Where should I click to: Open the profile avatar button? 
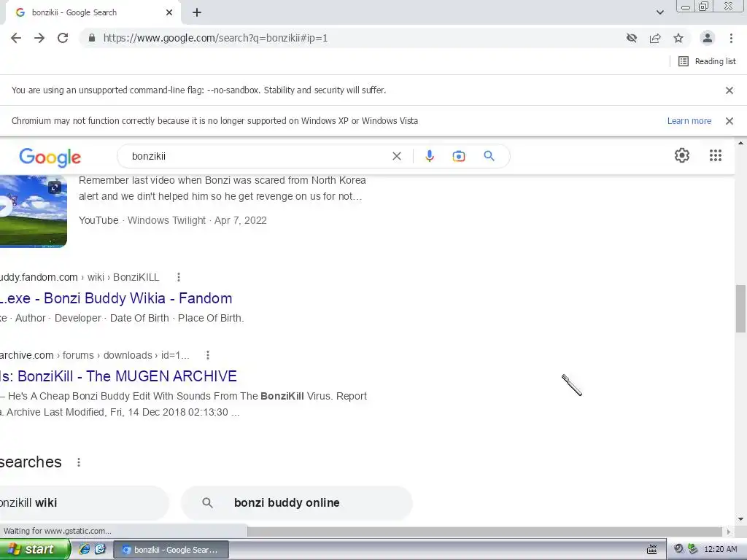708,38
